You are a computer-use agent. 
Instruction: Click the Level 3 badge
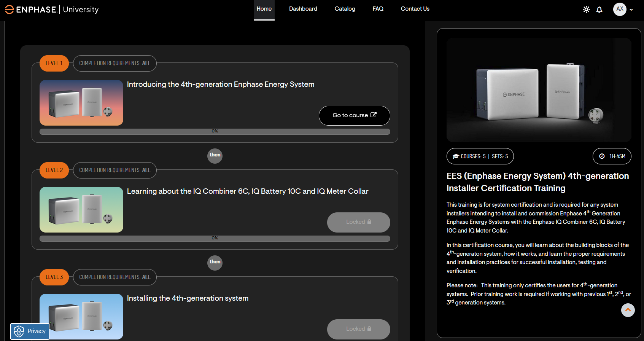click(54, 277)
